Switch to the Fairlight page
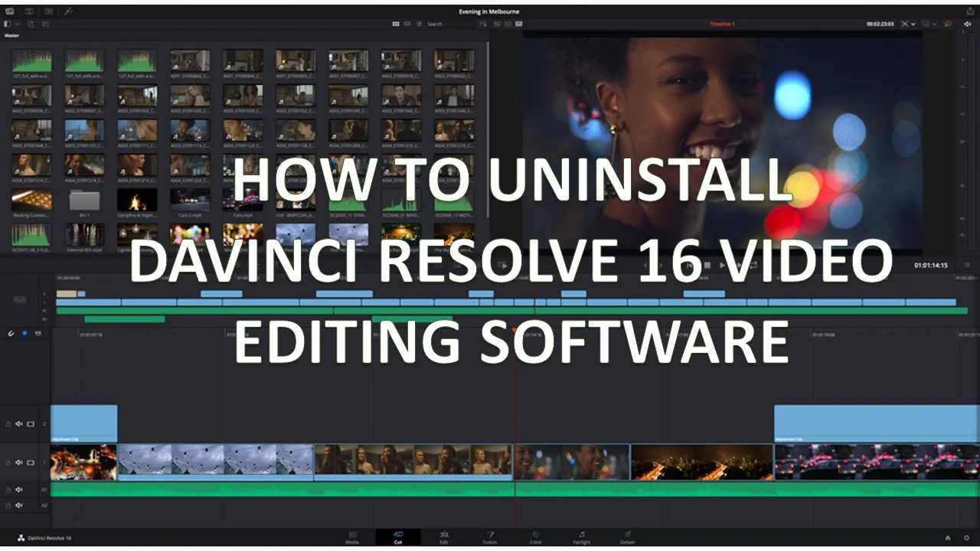 (x=582, y=537)
